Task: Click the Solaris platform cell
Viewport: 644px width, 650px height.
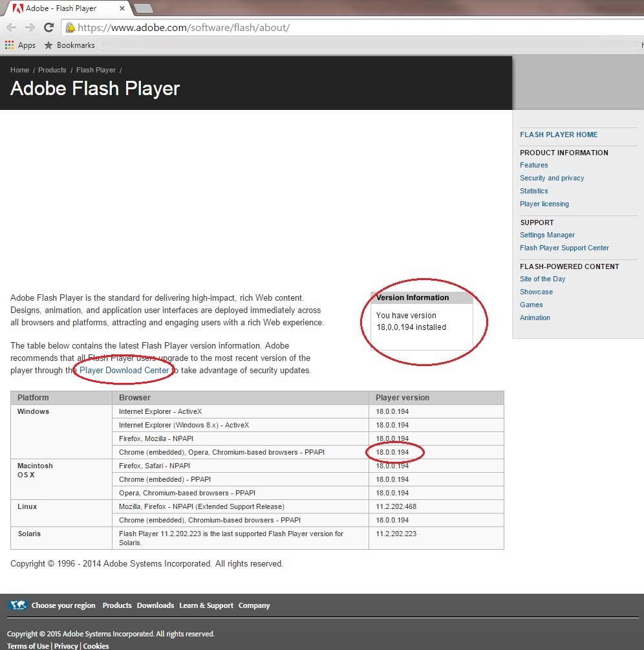Action: click(x=61, y=538)
